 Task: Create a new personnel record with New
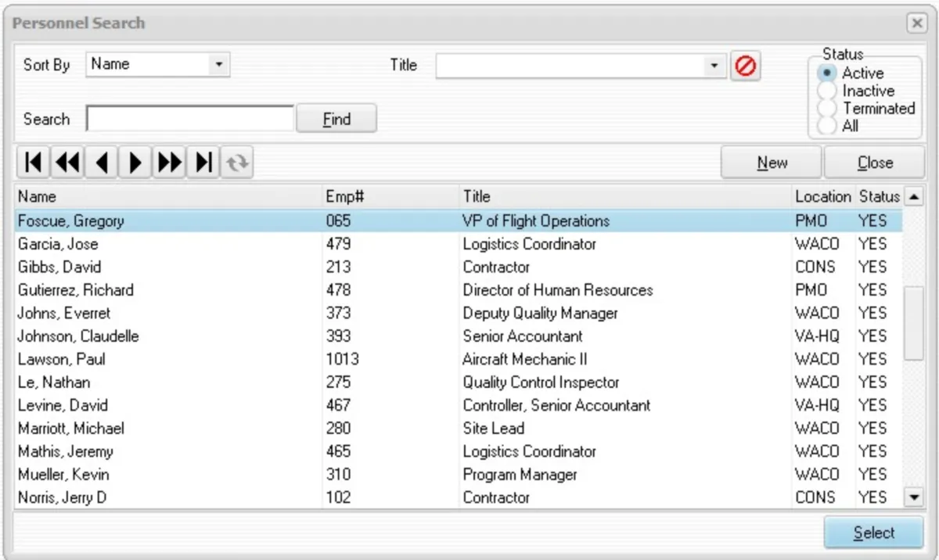pyautogui.click(x=771, y=162)
